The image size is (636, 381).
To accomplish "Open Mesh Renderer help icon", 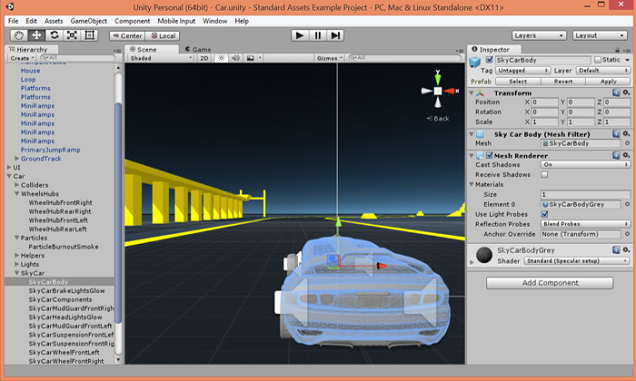I will pyautogui.click(x=616, y=155).
